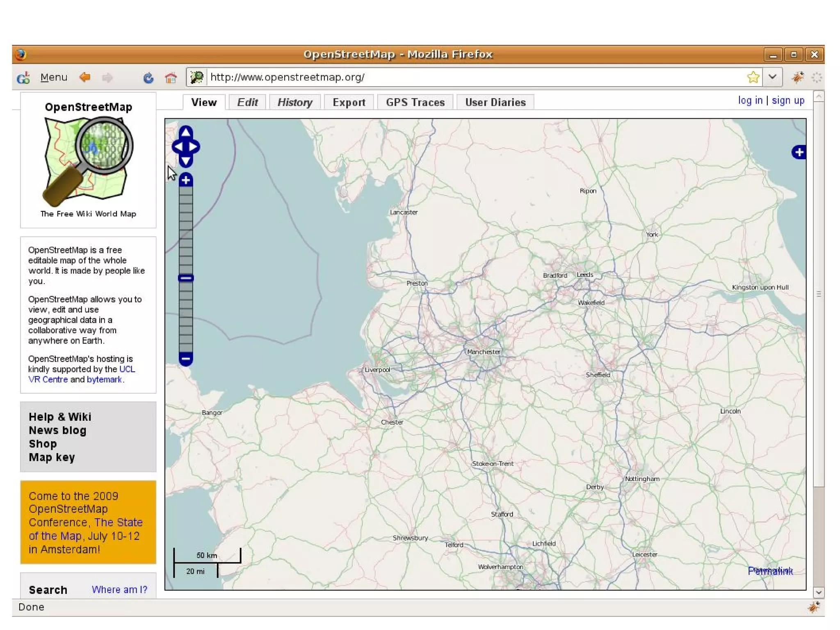The width and height of the screenshot is (840, 630).
Task: Click the log in link
Action: tap(750, 101)
